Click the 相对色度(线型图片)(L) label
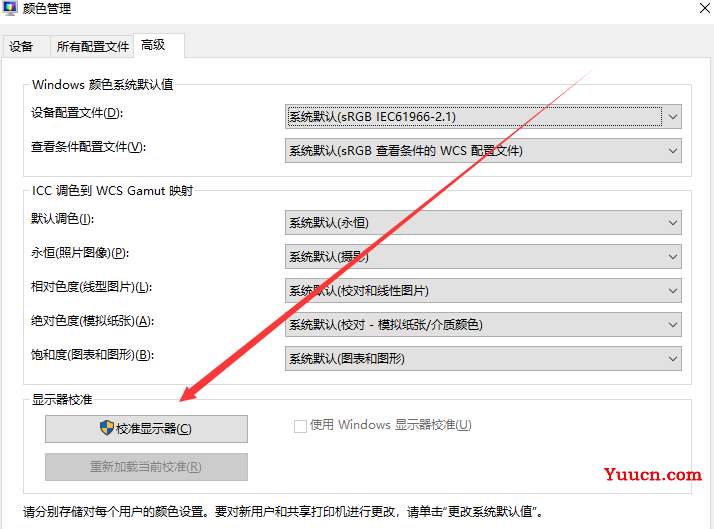This screenshot has height=529, width=714. [92, 287]
